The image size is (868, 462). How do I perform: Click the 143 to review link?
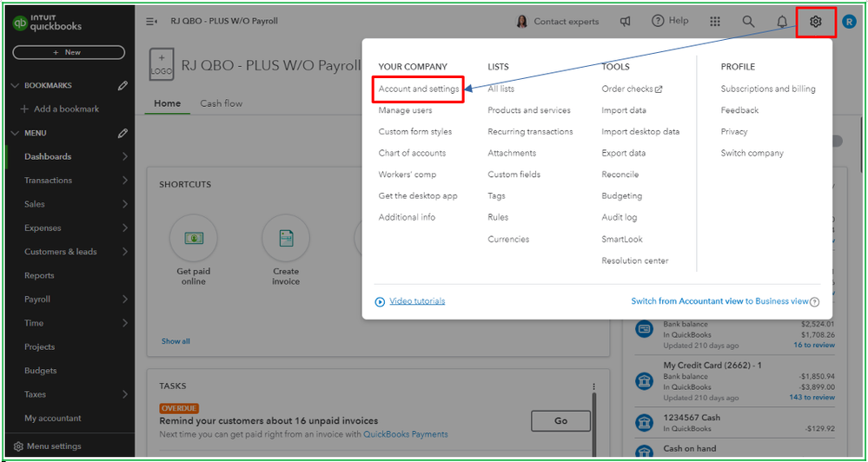pos(812,397)
